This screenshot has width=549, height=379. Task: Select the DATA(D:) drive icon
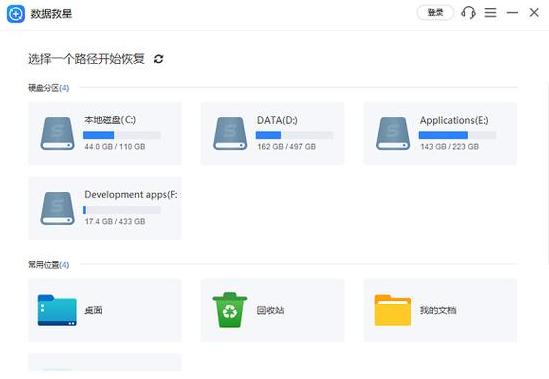click(x=230, y=133)
